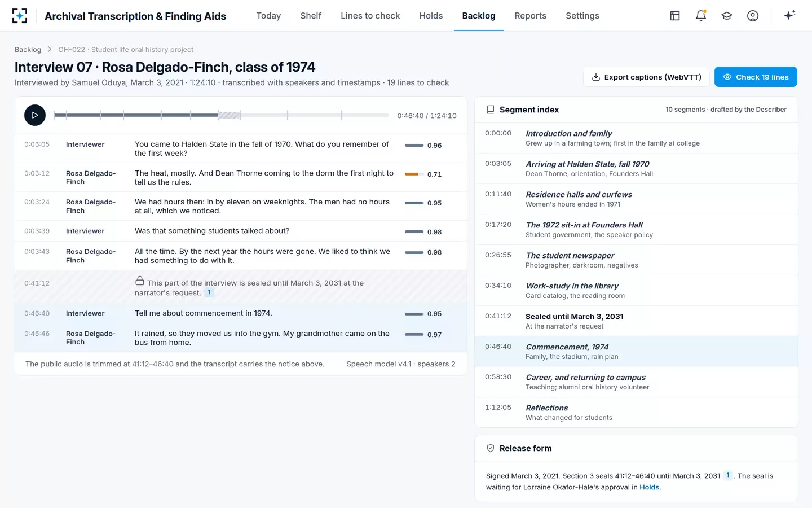Viewport: 812px width, 508px height.
Task: Click the sealed hatched region on the timeline
Action: tap(229, 115)
